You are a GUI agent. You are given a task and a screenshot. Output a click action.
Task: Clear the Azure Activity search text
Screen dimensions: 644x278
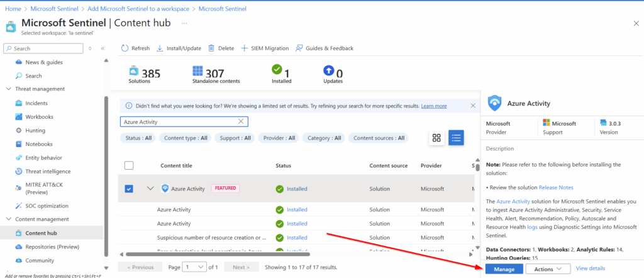[241, 121]
